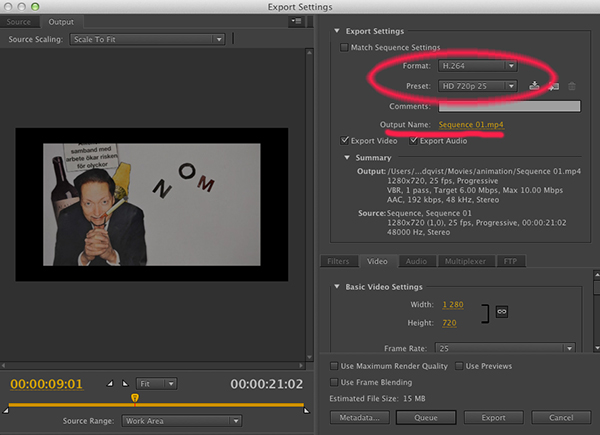
Task: Enable the Use Frame Blending checkbox
Action: click(334, 382)
